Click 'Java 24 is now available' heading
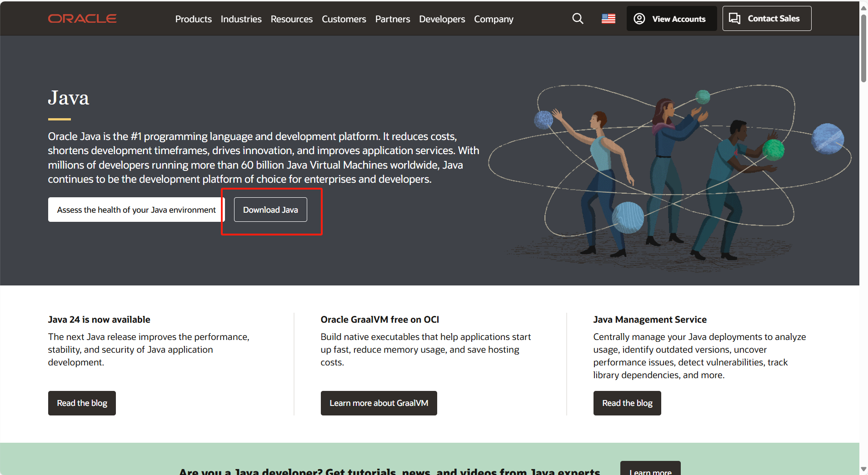This screenshot has width=868, height=475. pyautogui.click(x=99, y=320)
